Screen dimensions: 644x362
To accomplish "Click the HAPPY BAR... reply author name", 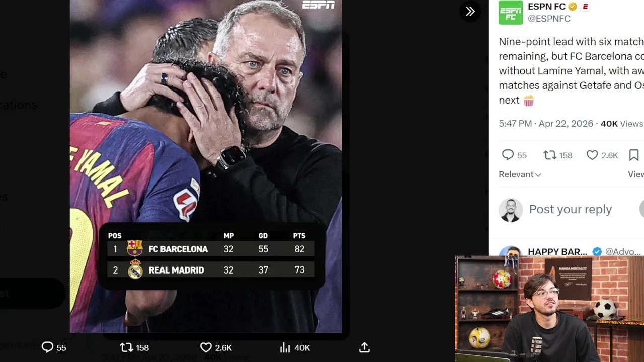I will 557,251.
